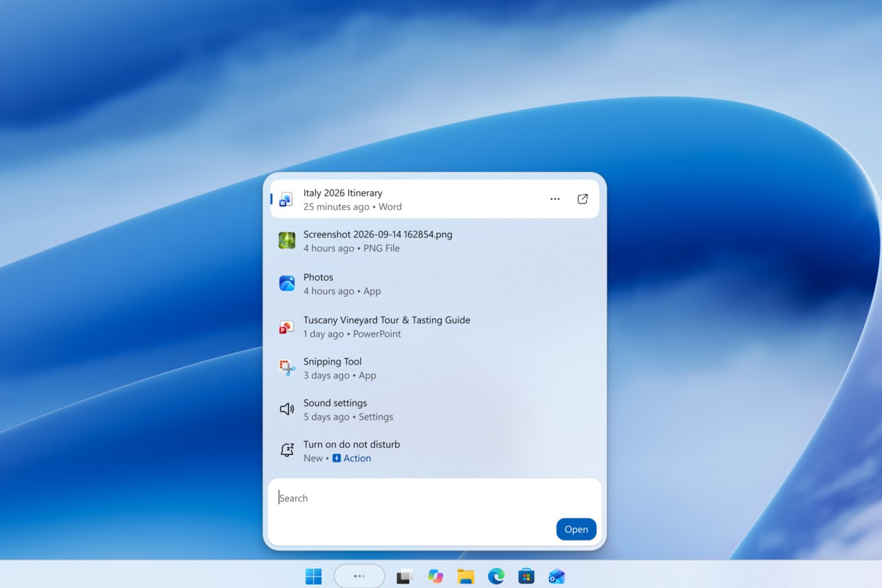Open the three-dots menu for Italy 2026 Itinerary
Image resolution: width=882 pixels, height=588 pixels.
point(555,199)
